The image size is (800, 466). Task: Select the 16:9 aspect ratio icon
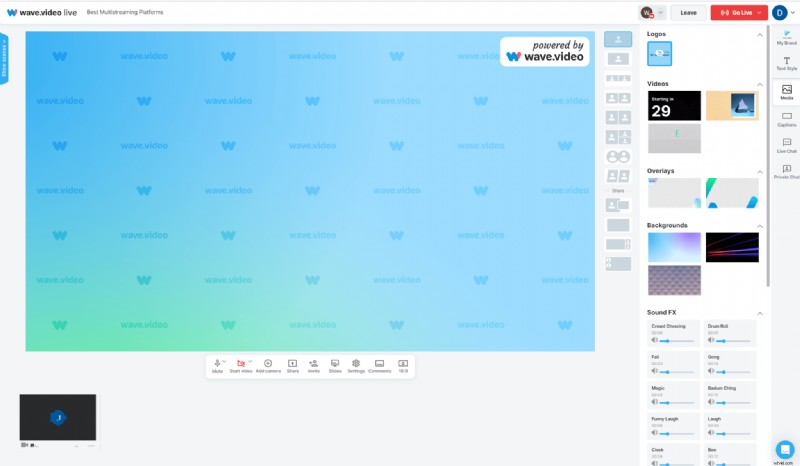point(403,364)
